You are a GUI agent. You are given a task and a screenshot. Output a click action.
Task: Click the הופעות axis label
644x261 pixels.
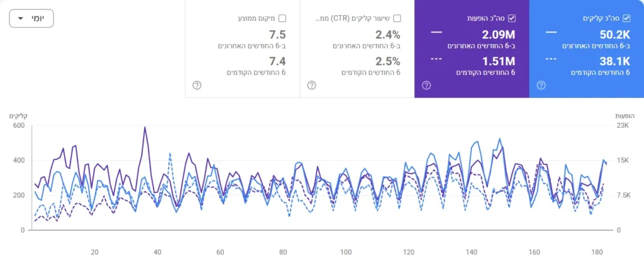pyautogui.click(x=626, y=116)
